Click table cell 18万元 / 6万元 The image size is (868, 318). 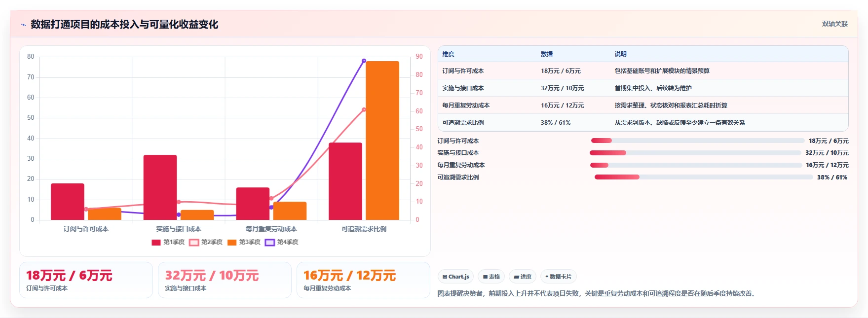[x=561, y=71]
